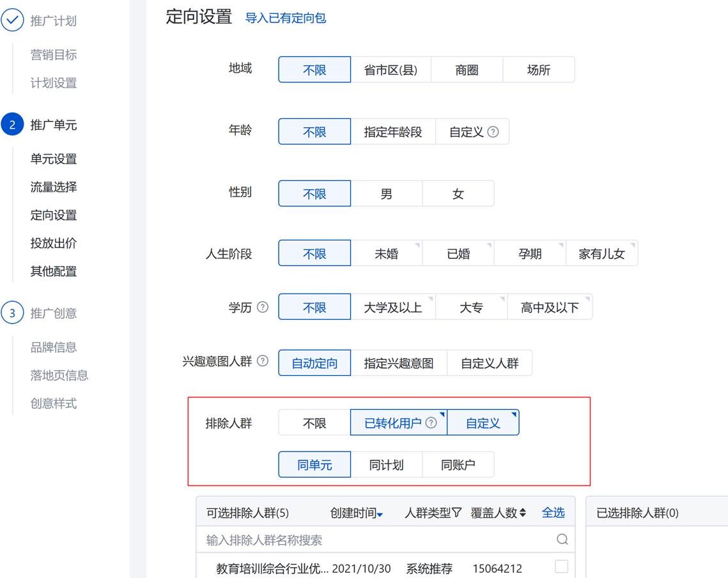Select 同计划 exclusion scope option
Image resolution: width=728 pixels, height=578 pixels.
pyautogui.click(x=386, y=465)
